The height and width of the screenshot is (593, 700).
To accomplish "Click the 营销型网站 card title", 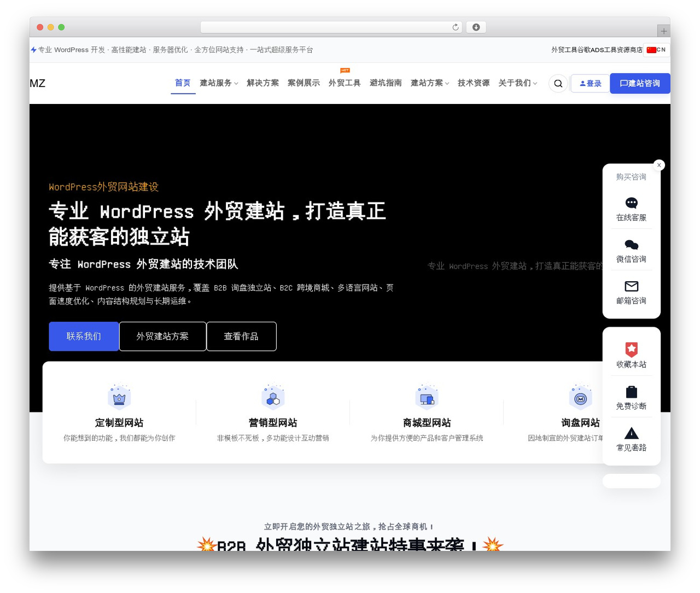I will (x=273, y=423).
